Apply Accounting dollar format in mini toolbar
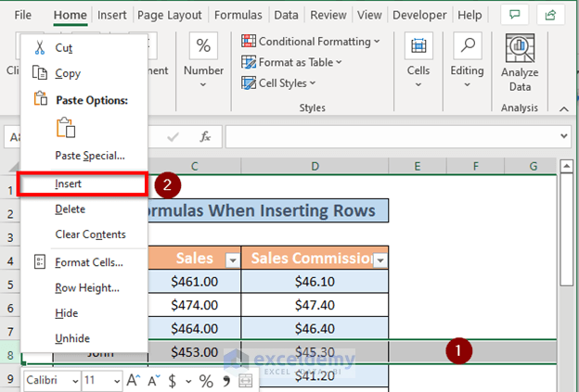This screenshot has height=392, width=579. pyautogui.click(x=173, y=381)
